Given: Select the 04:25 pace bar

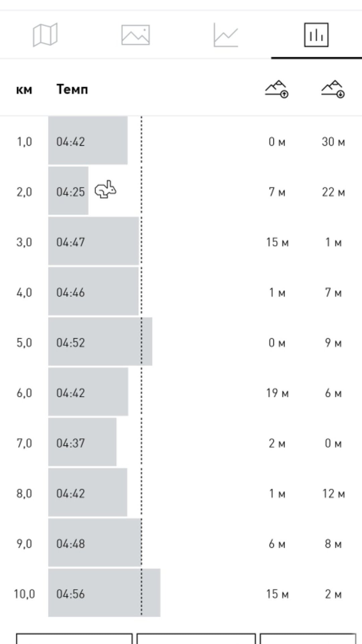Looking at the screenshot, I should point(68,191).
